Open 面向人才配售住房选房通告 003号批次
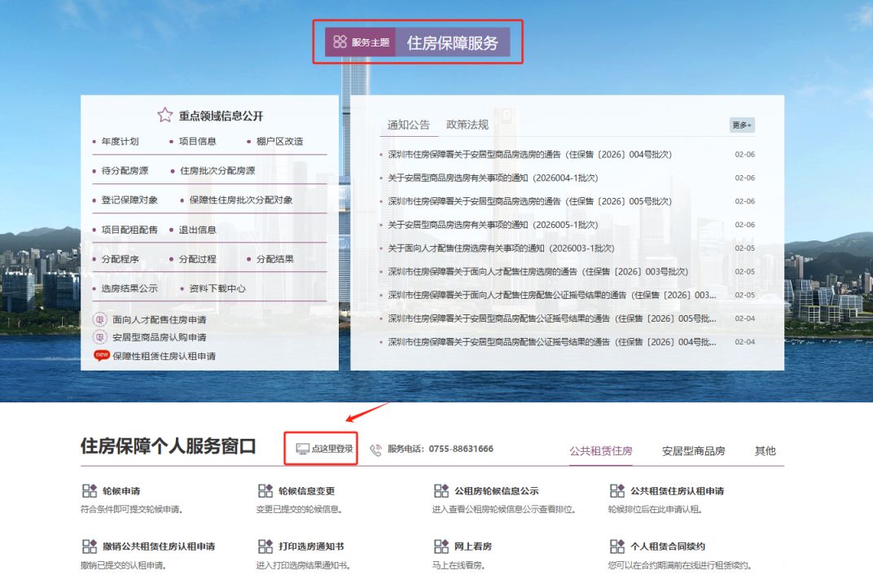 coord(537,271)
